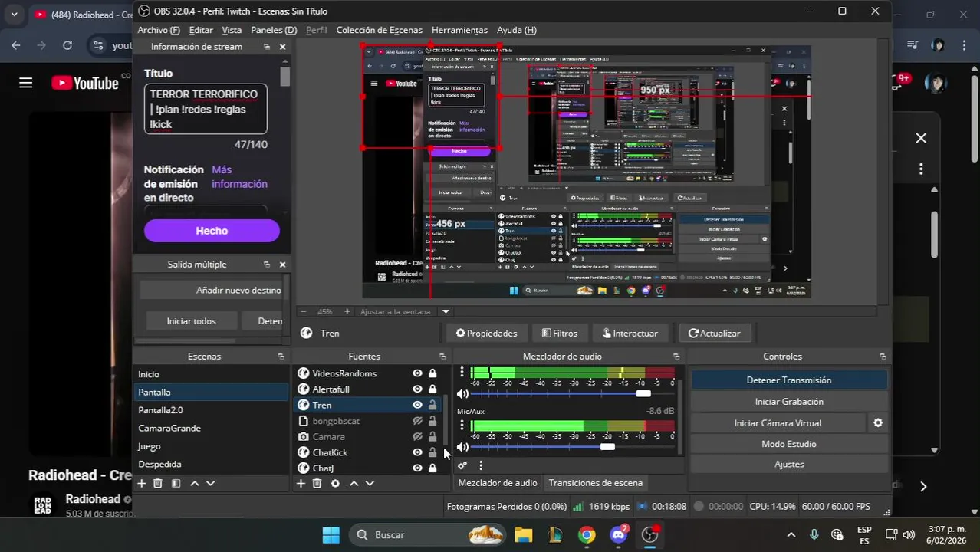Show hidden system tray icons chevron
This screenshot has height=552, width=980.
[791, 535]
